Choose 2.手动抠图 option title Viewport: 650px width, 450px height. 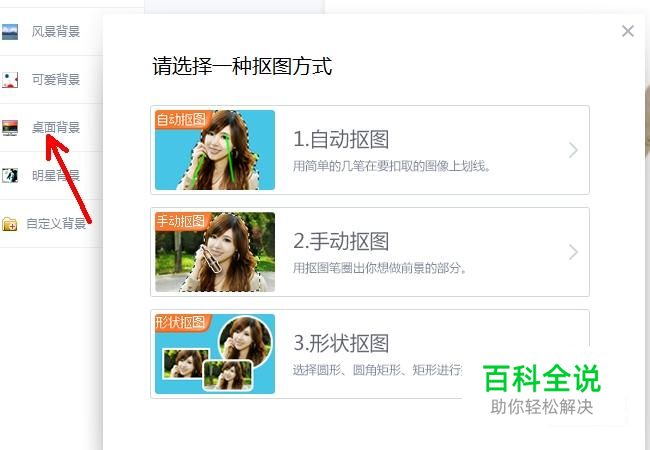(x=341, y=241)
